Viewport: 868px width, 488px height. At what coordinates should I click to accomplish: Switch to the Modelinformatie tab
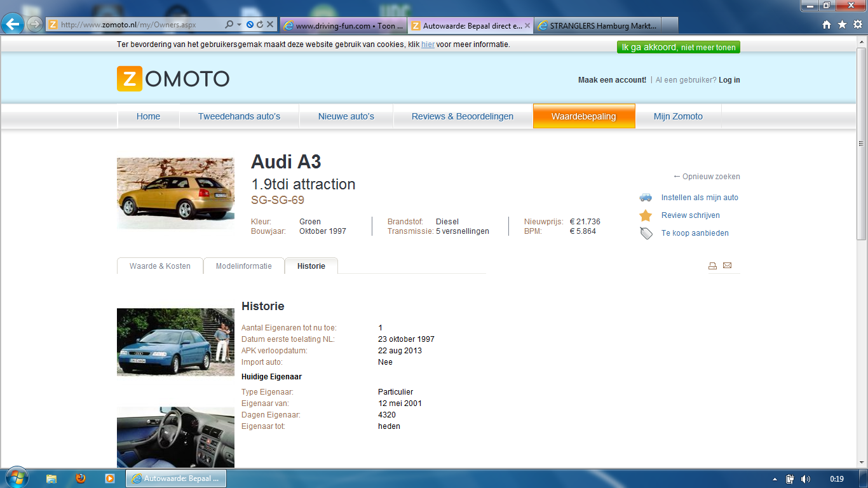[244, 266]
